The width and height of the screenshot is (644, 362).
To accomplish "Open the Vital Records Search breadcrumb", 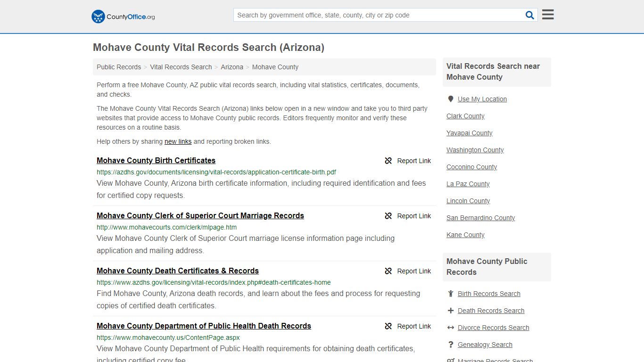I will (181, 67).
